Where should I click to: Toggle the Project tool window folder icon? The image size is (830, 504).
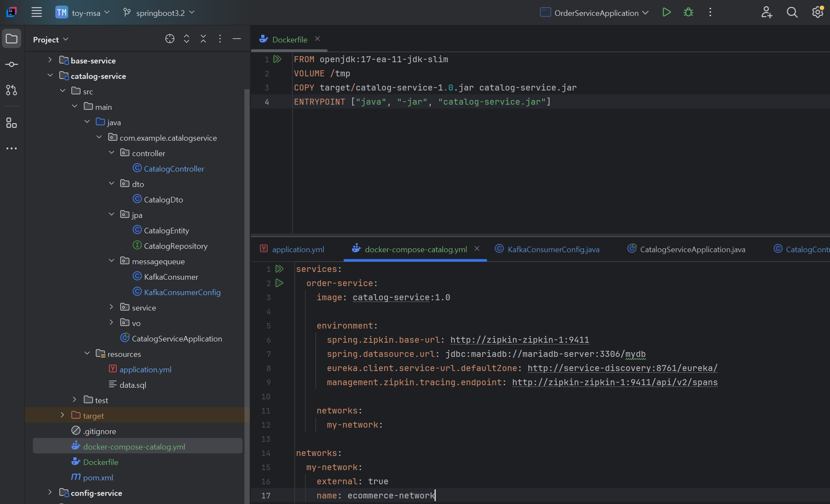(x=12, y=39)
